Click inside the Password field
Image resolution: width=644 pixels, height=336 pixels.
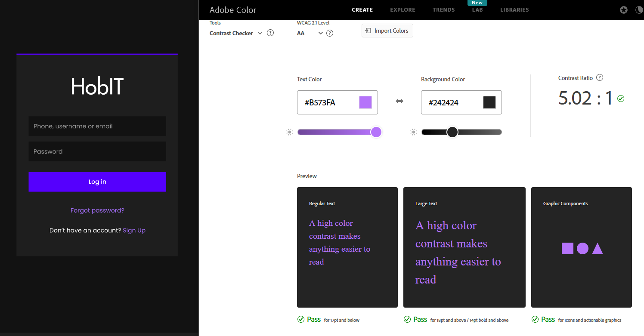pyautogui.click(x=97, y=151)
